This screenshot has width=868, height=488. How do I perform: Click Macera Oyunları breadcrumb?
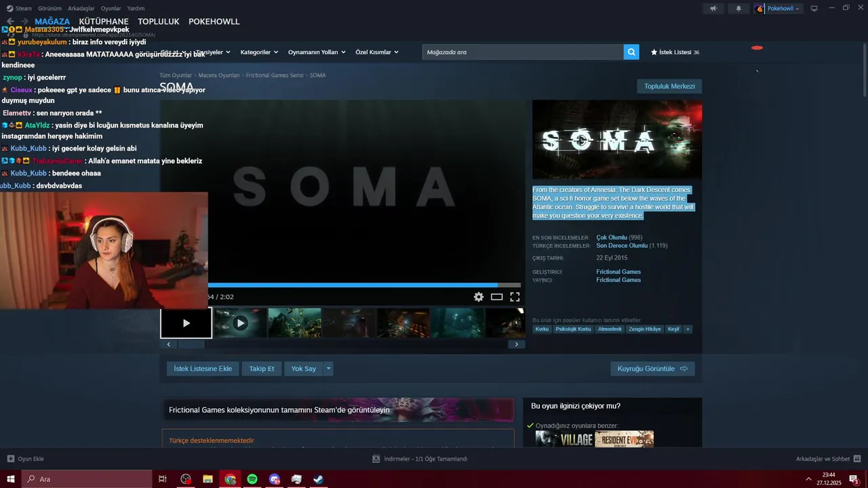coord(219,75)
